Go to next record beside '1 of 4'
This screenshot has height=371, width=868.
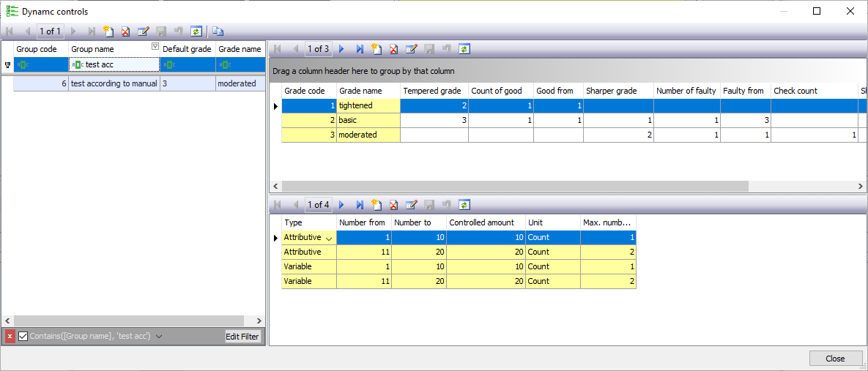coord(341,205)
